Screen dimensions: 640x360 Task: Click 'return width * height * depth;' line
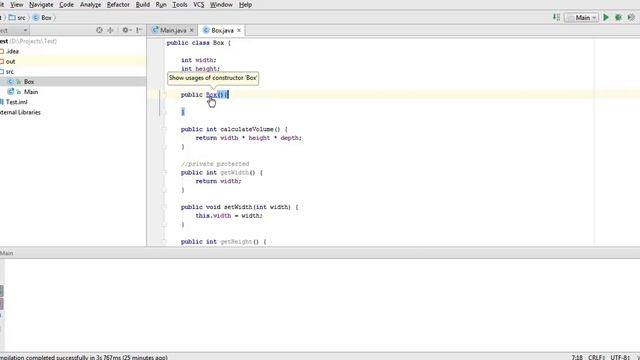point(249,138)
